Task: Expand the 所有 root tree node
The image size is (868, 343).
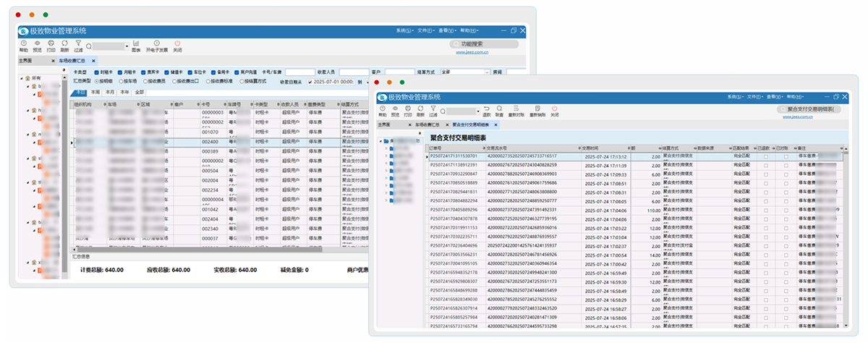Action: tap(20, 77)
